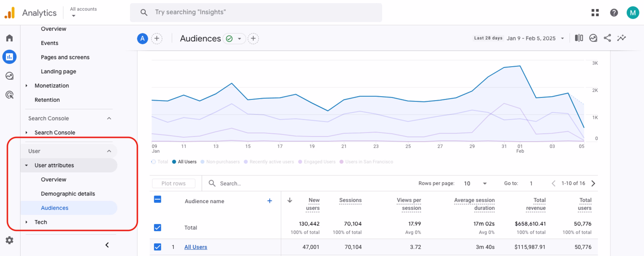
Task: Click the Share this report icon
Action: point(607,38)
